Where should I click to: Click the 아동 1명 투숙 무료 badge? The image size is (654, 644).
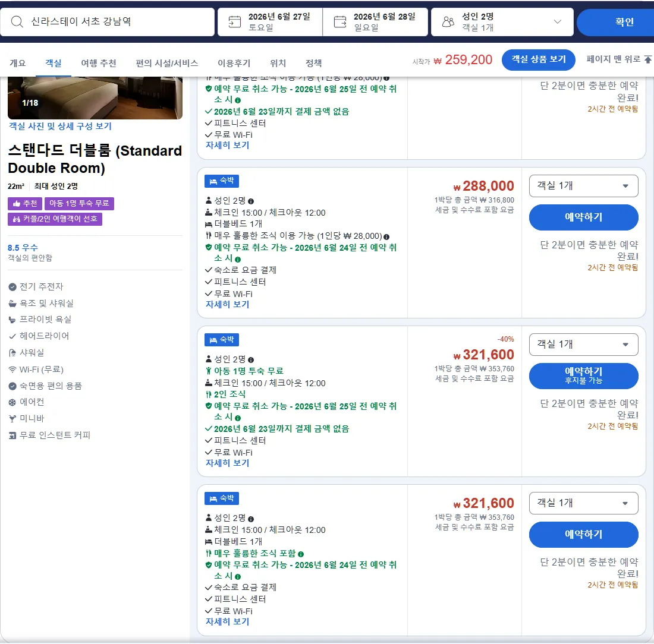pos(79,203)
